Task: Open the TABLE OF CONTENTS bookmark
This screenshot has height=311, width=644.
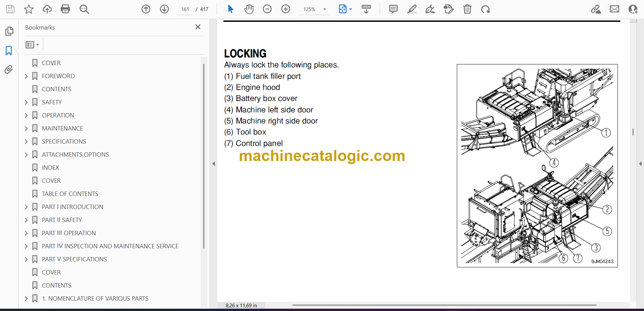Action: point(70,194)
